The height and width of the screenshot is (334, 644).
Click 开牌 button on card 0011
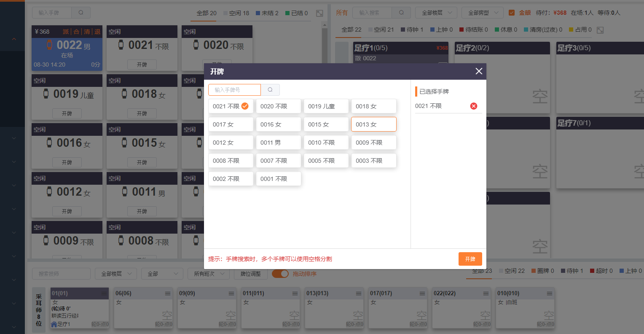(x=142, y=211)
